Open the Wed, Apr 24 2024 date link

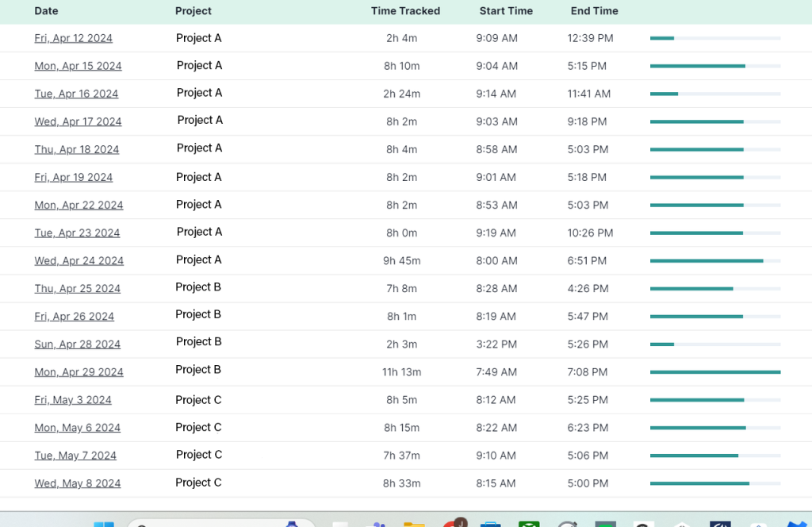pos(79,260)
